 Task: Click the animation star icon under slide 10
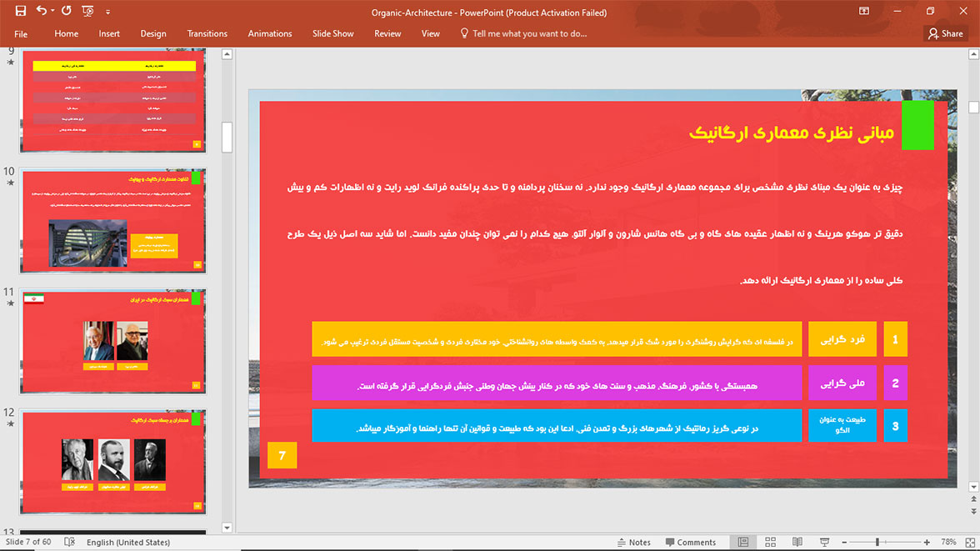(x=10, y=183)
